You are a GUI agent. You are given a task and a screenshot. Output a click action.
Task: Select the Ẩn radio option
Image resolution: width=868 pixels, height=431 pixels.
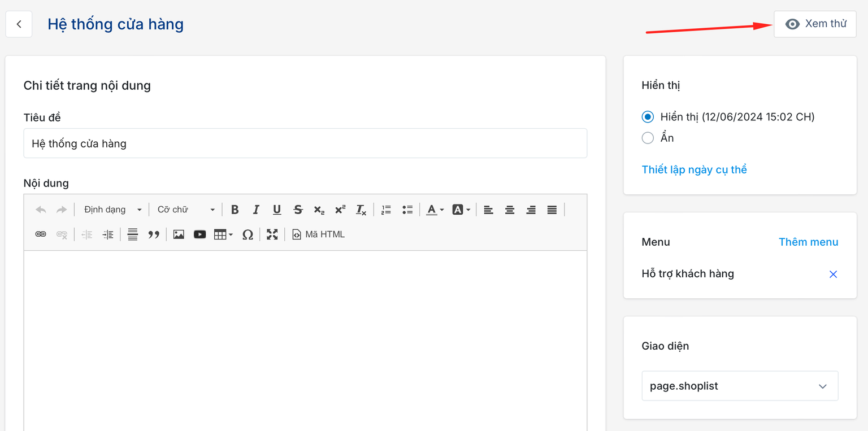pos(648,138)
